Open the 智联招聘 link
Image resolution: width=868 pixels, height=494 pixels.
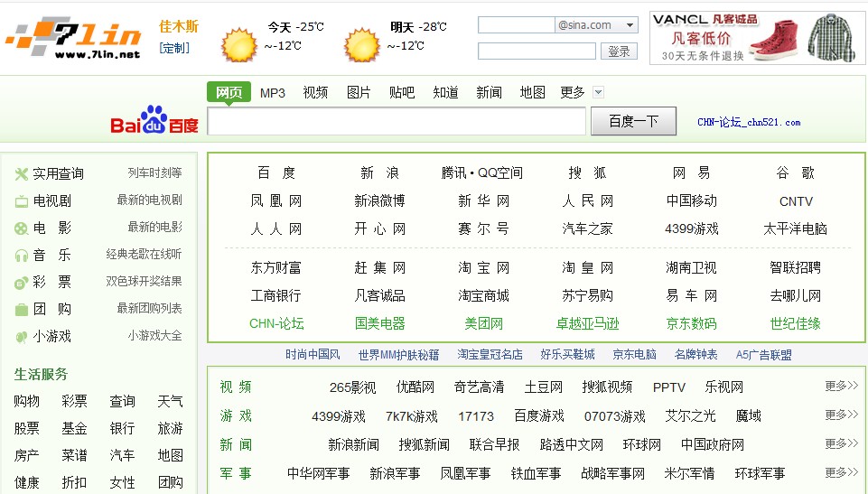(x=796, y=267)
